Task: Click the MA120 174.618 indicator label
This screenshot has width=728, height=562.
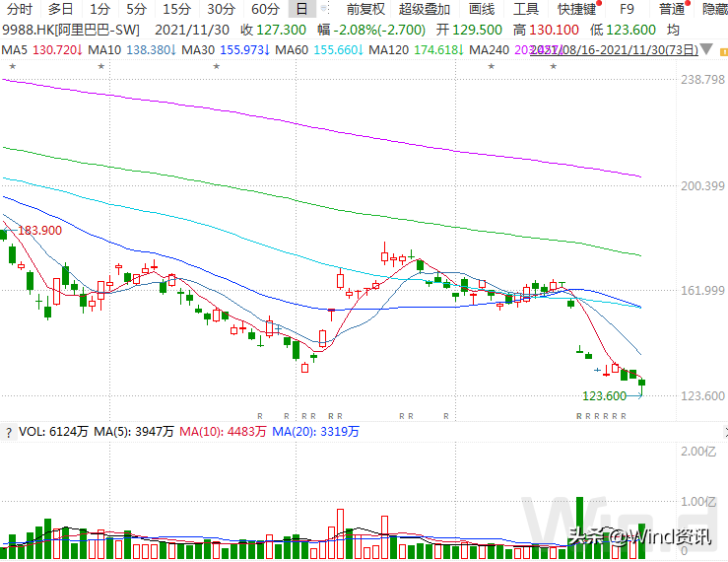Action: pos(417,49)
